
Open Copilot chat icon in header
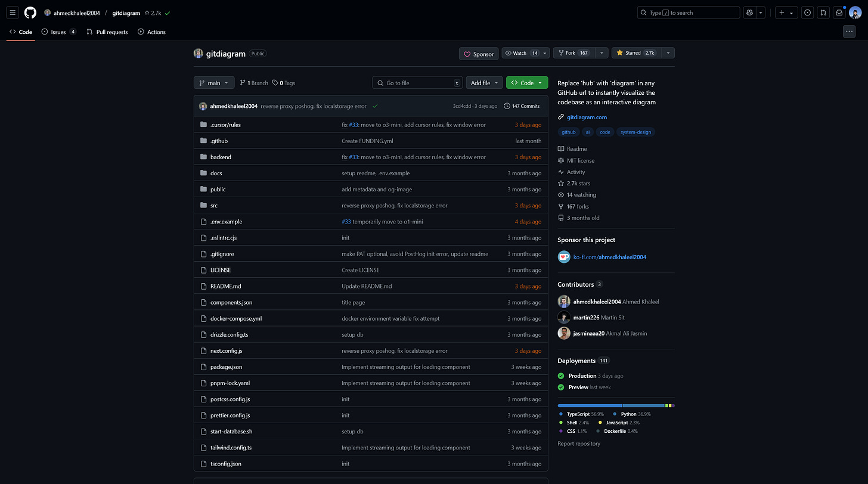pos(750,13)
